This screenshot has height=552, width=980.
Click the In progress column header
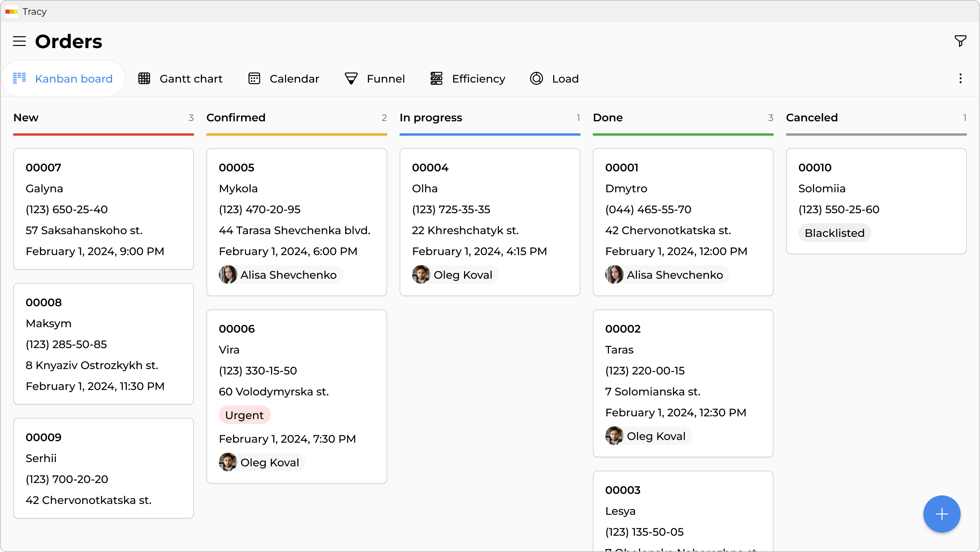point(431,117)
